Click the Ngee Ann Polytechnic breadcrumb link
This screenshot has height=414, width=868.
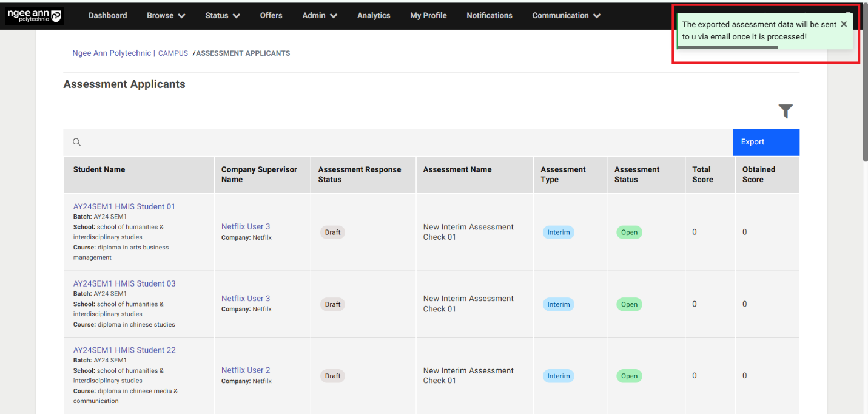click(x=112, y=53)
